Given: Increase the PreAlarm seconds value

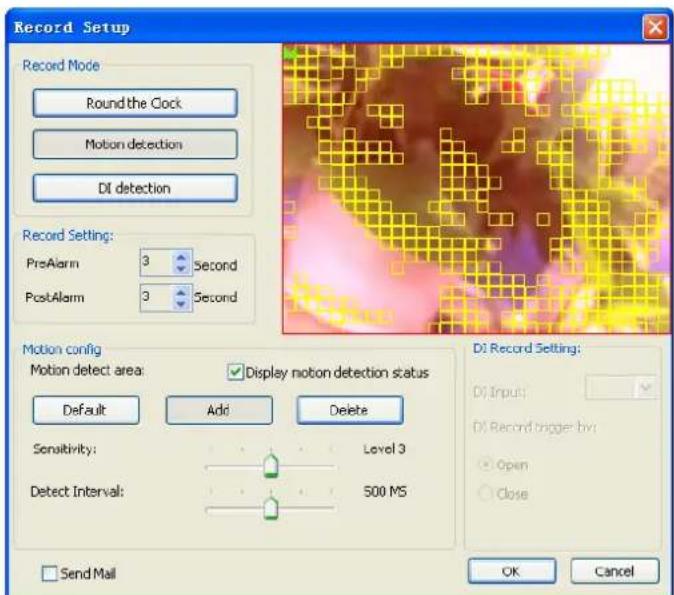Looking at the screenshot, I should tap(181, 258).
